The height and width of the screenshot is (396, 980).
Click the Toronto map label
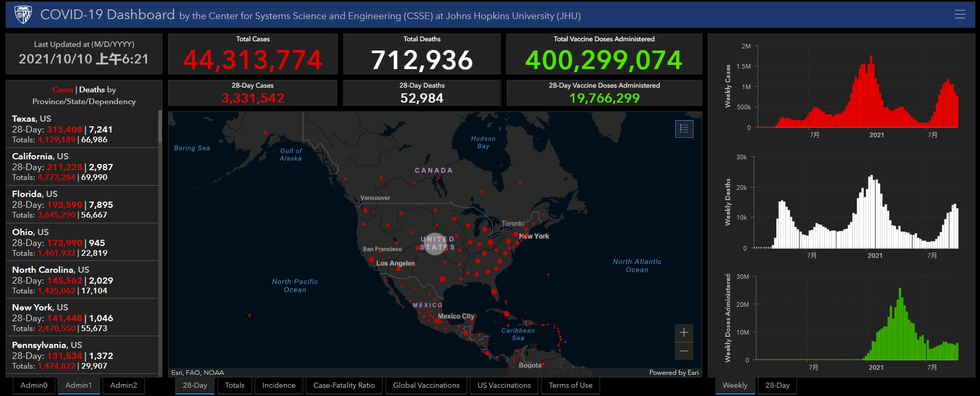click(x=513, y=223)
